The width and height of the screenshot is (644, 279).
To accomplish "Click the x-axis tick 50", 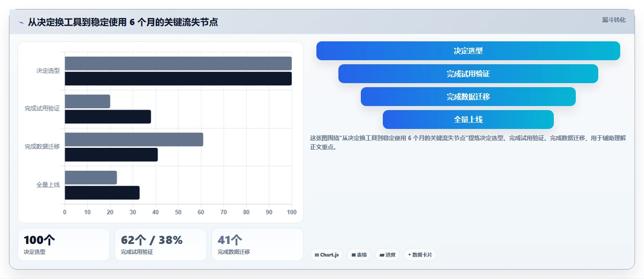I will (178, 212).
